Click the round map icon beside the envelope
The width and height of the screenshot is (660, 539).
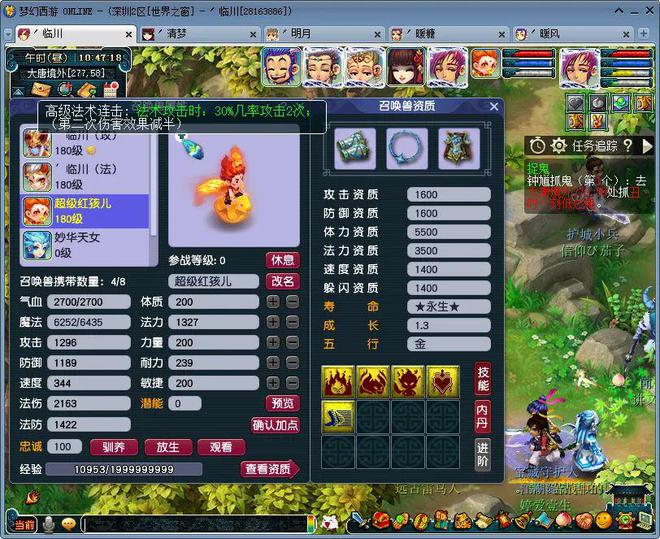[64, 89]
